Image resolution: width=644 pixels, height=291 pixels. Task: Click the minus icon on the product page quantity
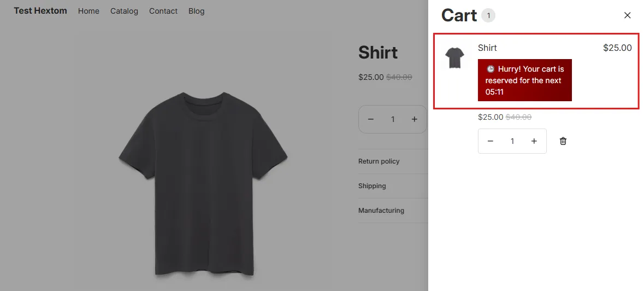tap(371, 119)
